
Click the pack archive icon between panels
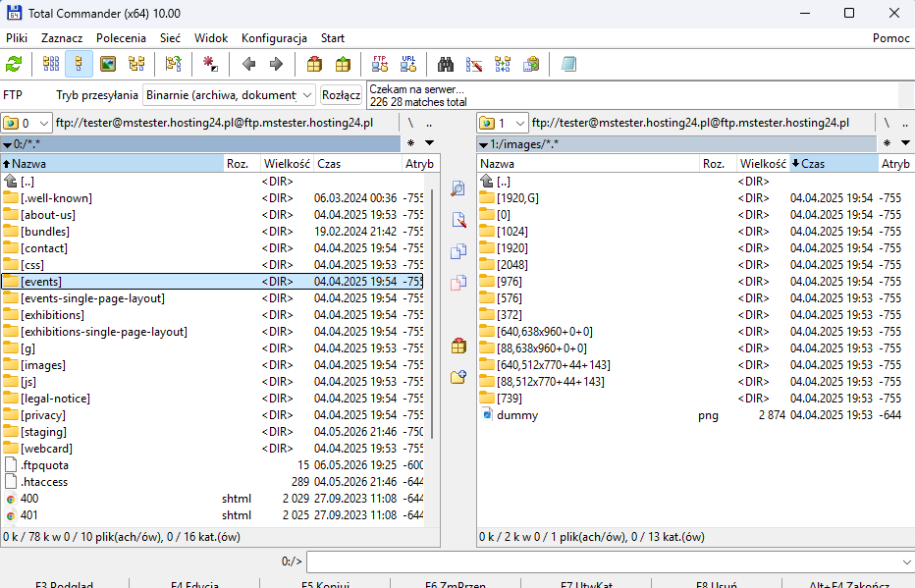(458, 346)
